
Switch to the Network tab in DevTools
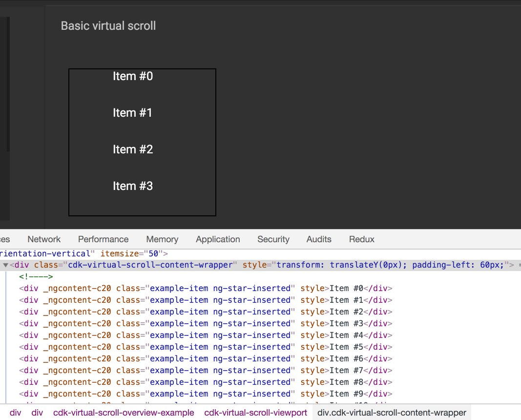[x=43, y=239]
